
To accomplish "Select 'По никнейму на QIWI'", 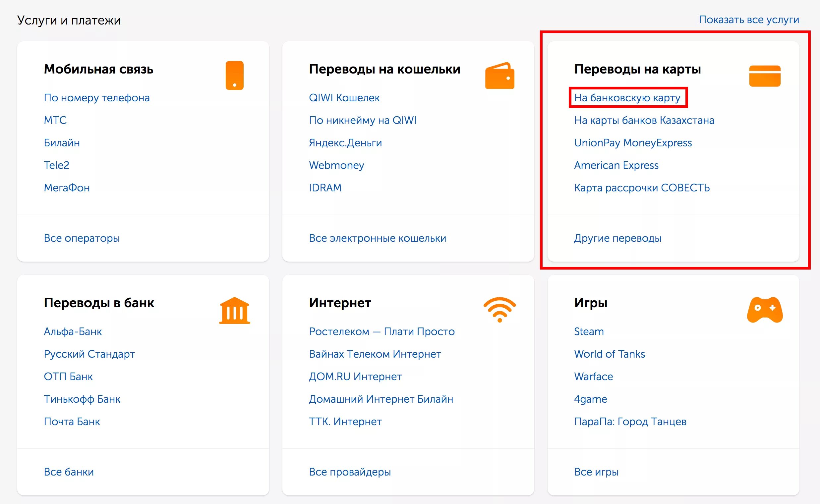I will tap(363, 120).
